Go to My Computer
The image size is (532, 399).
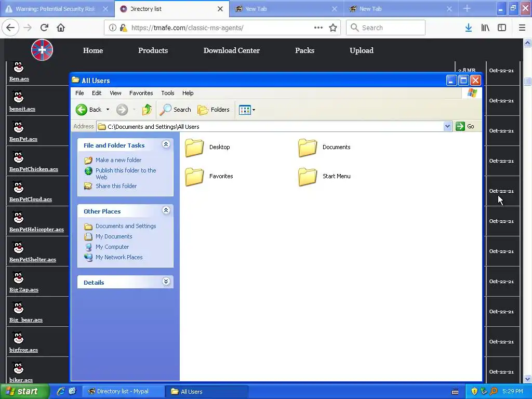tap(112, 247)
